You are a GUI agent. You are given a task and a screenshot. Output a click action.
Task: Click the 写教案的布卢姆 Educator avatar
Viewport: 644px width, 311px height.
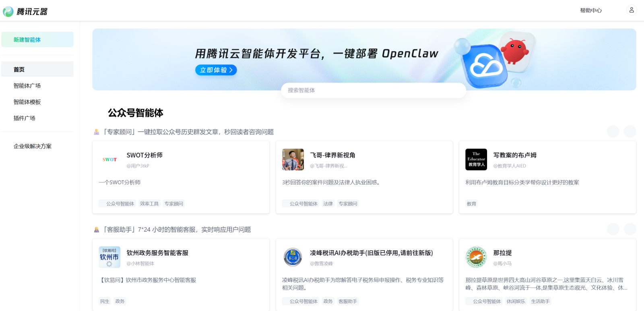476,160
